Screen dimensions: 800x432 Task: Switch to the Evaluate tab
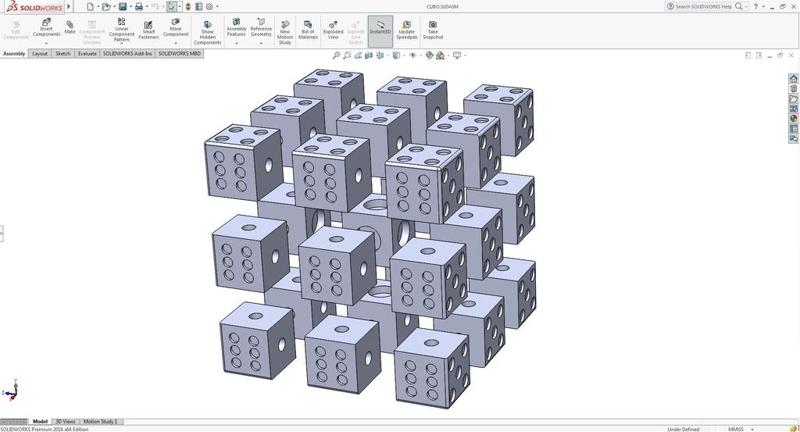coord(87,54)
